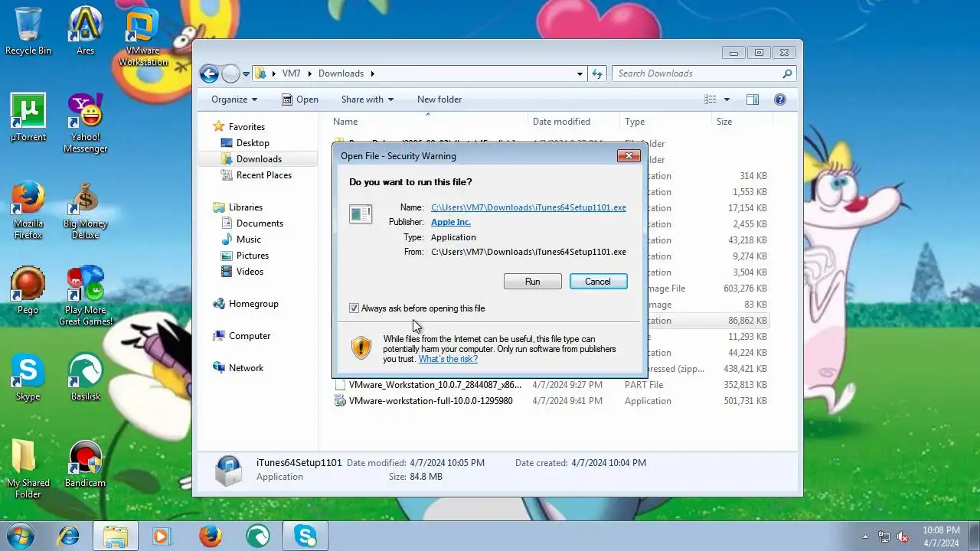Select Computer in navigation pane

(250, 336)
